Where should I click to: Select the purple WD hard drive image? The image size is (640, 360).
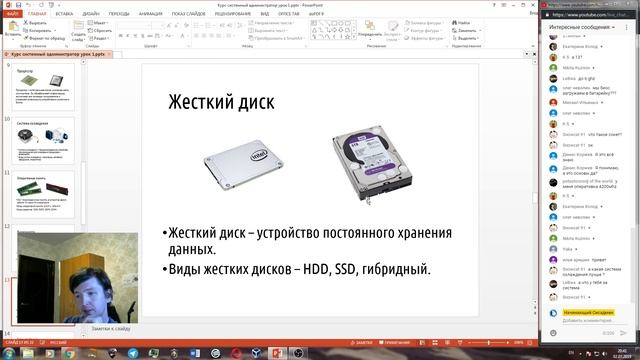click(x=372, y=163)
